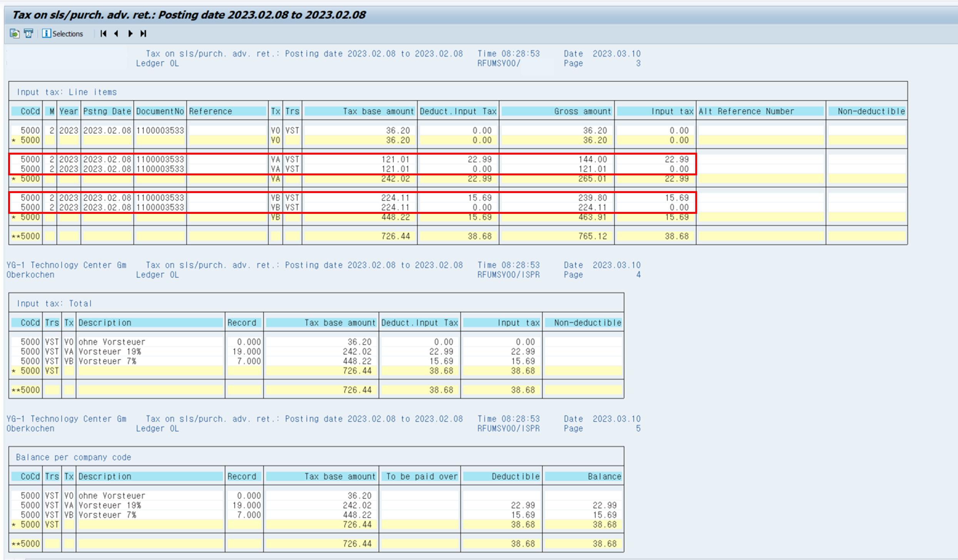Click the DocumentNo column header
The width and height of the screenshot is (958, 560).
click(x=160, y=111)
